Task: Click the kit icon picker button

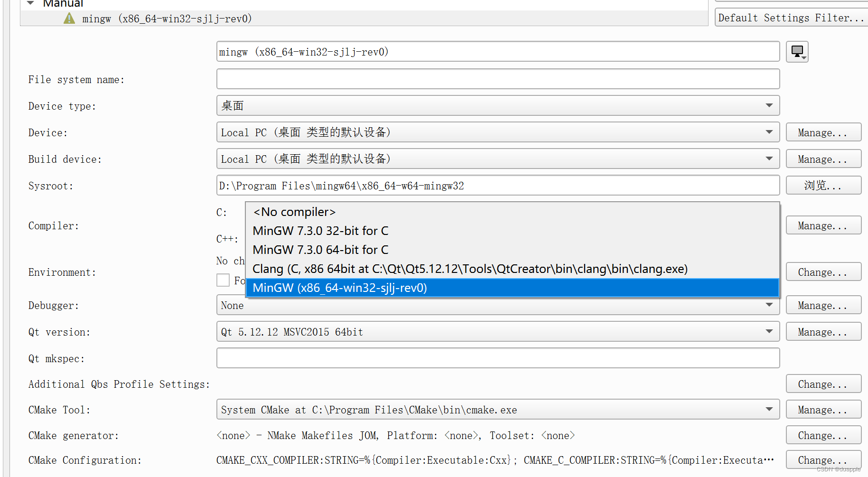Action: click(797, 52)
